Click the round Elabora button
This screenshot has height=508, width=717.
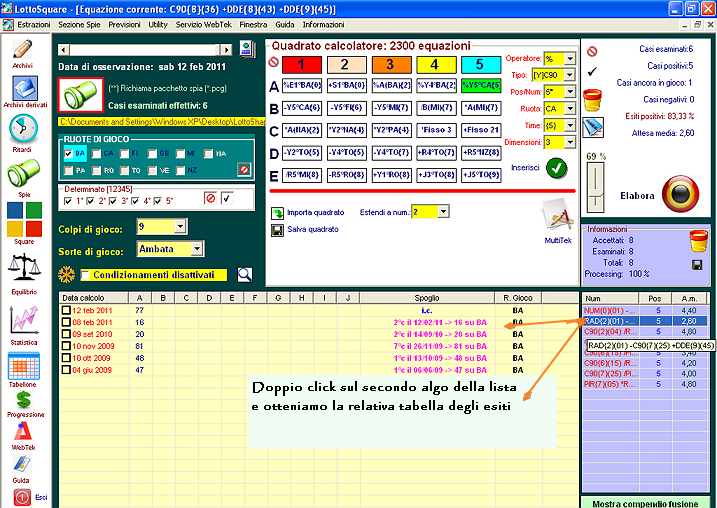[x=680, y=194]
